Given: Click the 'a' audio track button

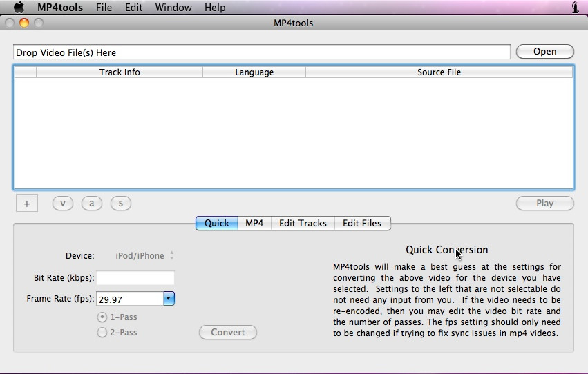Looking at the screenshot, I should point(91,204).
